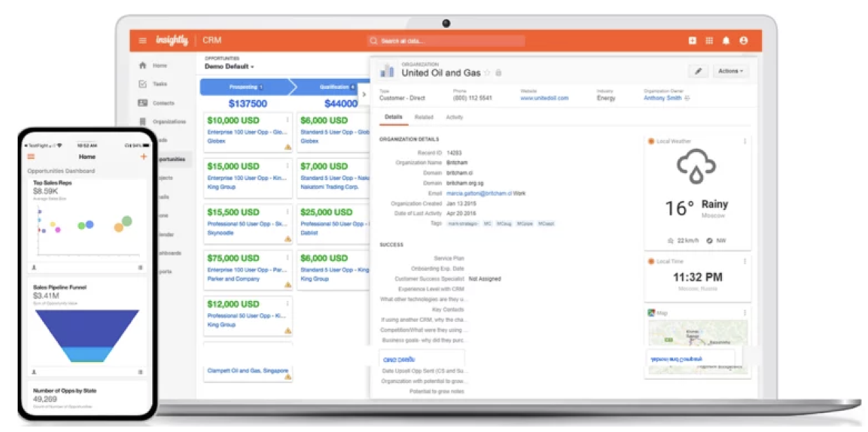Click the Organizations building icon in sidebar
The width and height of the screenshot is (868, 432).
(143, 122)
